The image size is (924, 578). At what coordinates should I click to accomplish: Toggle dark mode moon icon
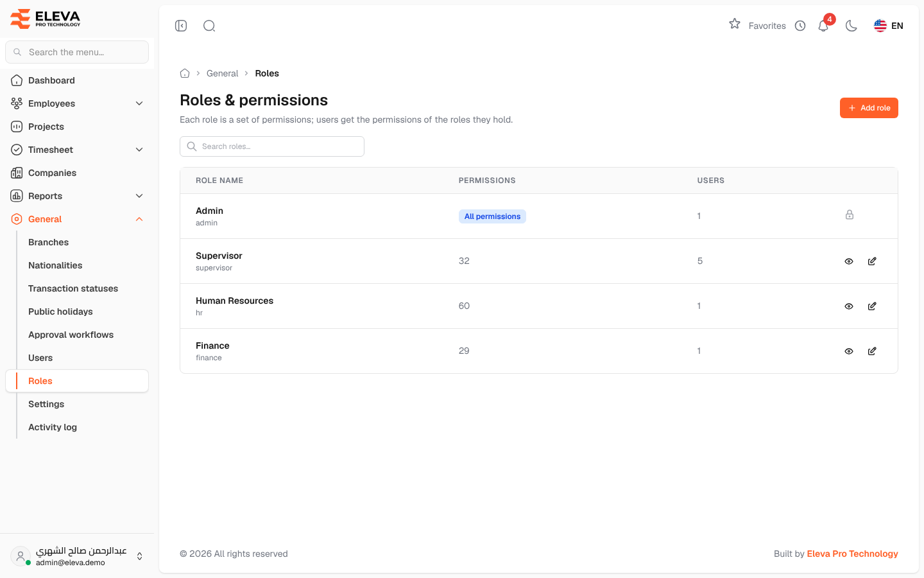pyautogui.click(x=851, y=26)
